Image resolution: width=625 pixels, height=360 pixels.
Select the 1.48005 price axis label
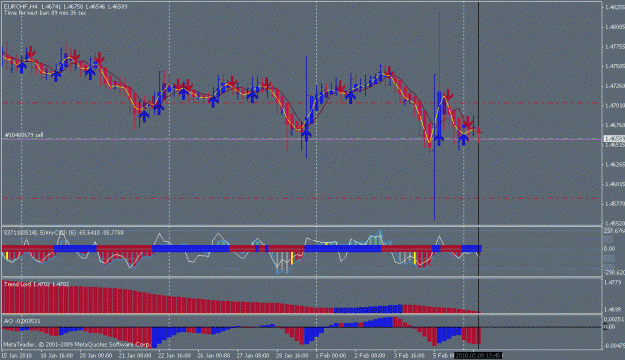[615, 27]
